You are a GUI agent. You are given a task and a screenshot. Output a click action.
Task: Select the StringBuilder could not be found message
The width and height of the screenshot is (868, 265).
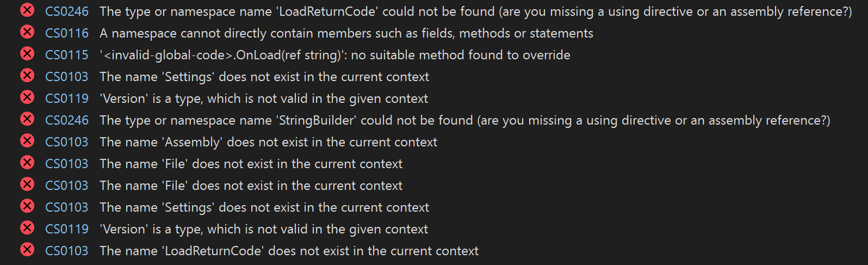pyautogui.click(x=465, y=121)
